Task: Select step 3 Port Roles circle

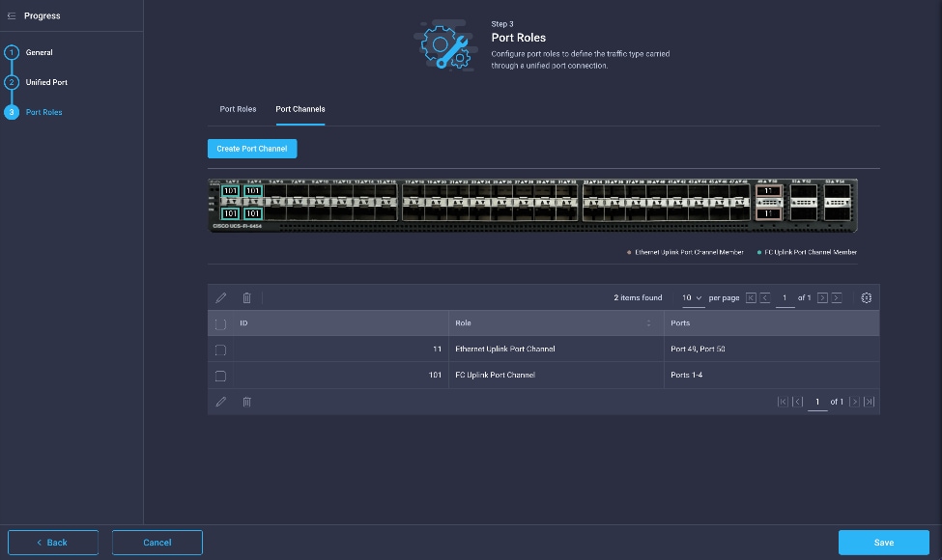Action: click(12, 112)
